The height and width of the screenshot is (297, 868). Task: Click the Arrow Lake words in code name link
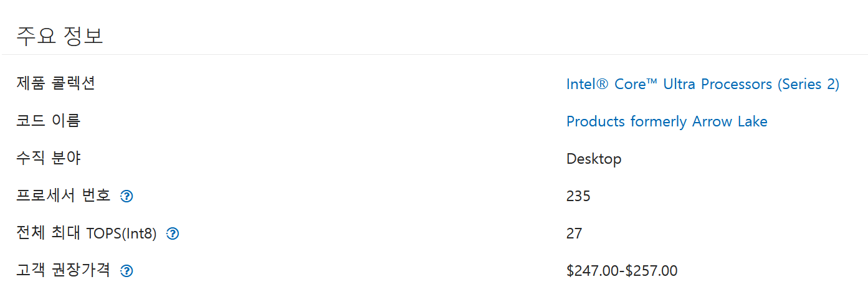point(730,121)
